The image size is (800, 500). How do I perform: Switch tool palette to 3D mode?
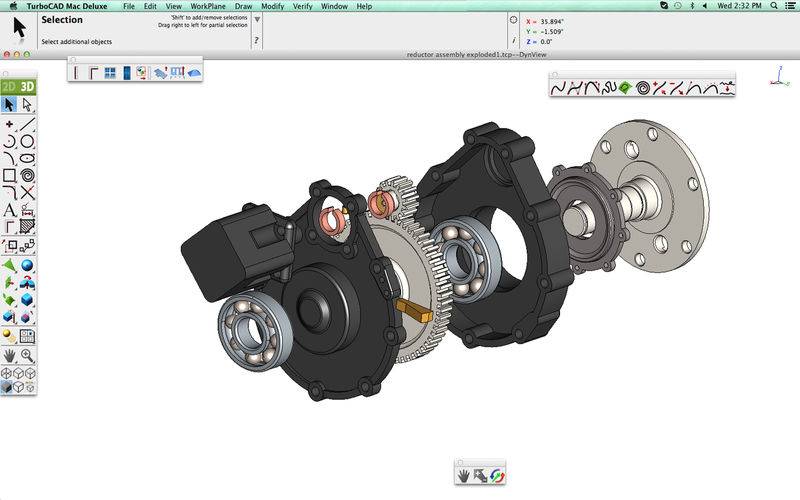coord(27,88)
